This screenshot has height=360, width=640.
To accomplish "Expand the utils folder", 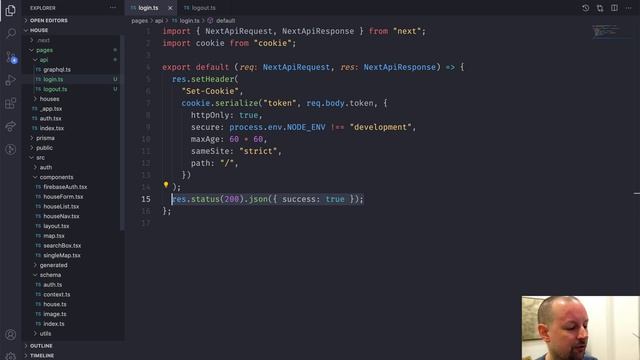I will (x=45, y=334).
